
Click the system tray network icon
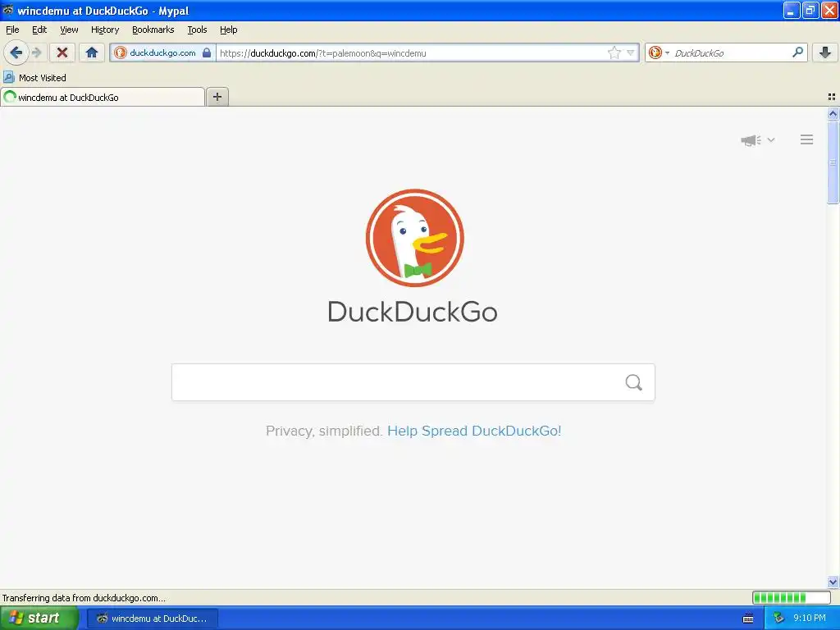pos(778,619)
